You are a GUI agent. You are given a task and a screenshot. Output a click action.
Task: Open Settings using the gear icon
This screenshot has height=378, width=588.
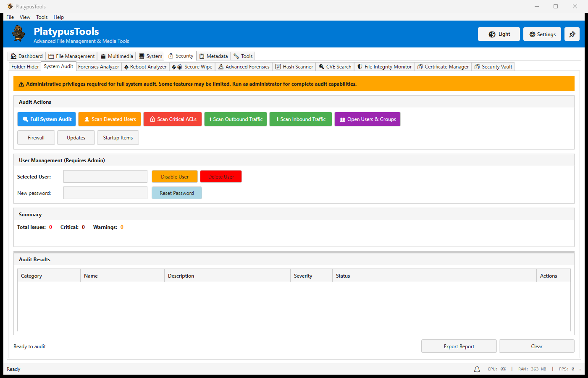(542, 34)
